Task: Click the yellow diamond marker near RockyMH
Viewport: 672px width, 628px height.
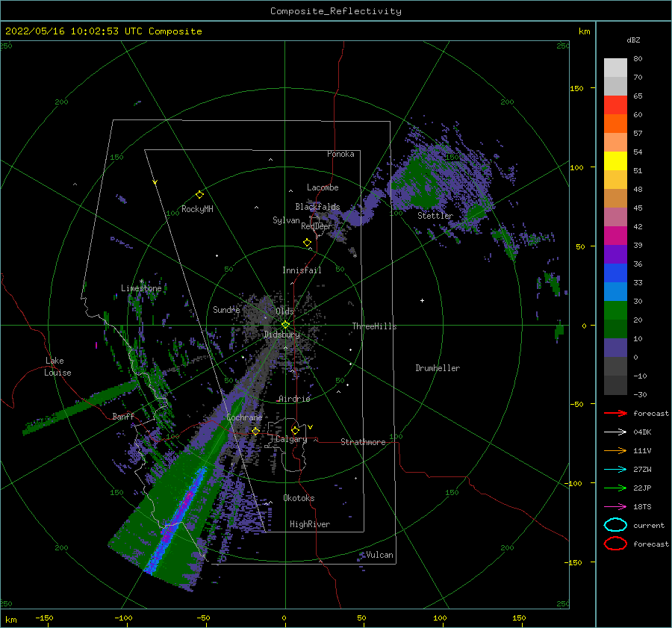Action: pyautogui.click(x=199, y=195)
